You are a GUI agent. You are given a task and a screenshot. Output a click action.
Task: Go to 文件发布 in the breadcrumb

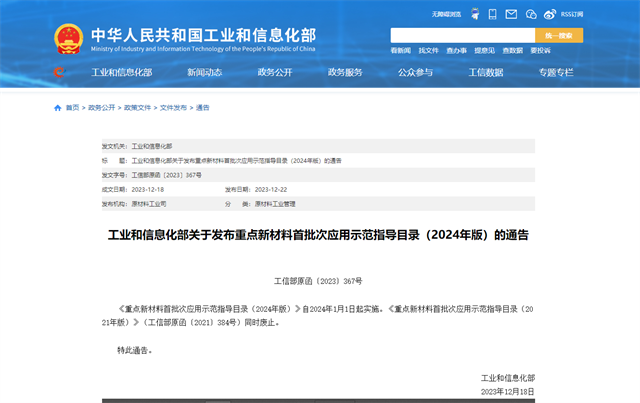[173, 108]
